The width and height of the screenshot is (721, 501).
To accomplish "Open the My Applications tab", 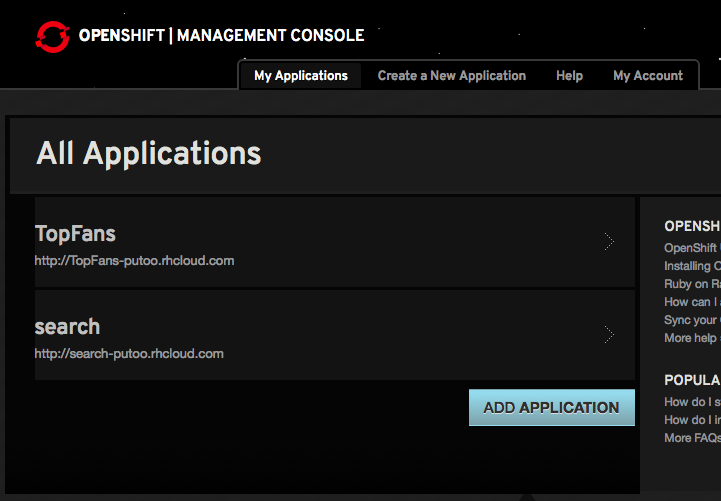I will (x=301, y=76).
